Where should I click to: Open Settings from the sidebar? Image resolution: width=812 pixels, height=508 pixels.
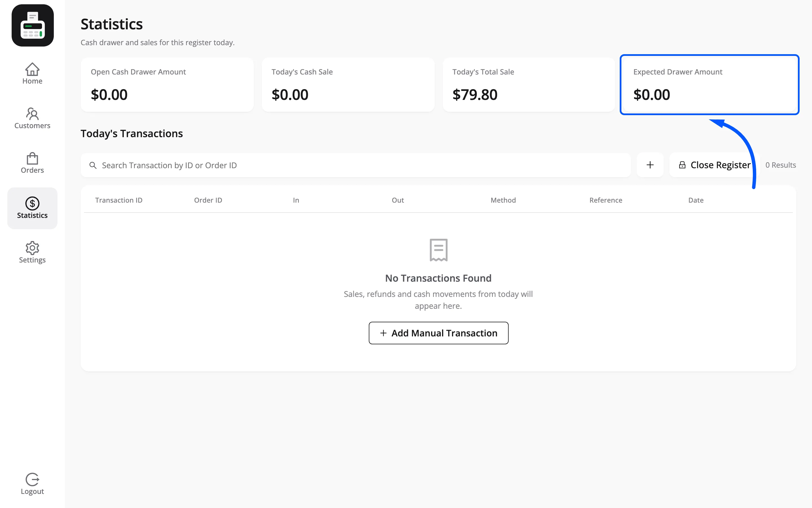point(32,252)
